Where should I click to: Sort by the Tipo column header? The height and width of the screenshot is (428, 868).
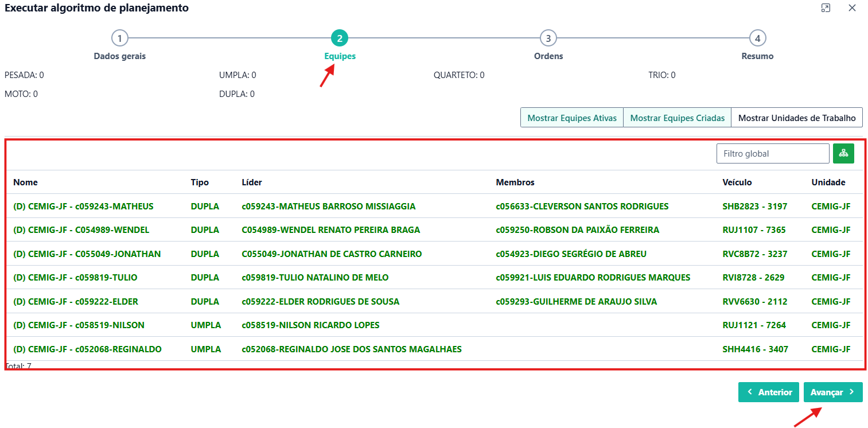tap(200, 182)
